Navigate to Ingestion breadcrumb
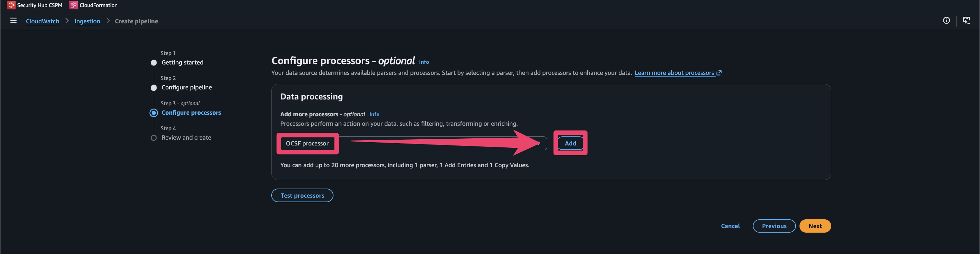Screen dimensions: 980x254 pyautogui.click(x=87, y=21)
